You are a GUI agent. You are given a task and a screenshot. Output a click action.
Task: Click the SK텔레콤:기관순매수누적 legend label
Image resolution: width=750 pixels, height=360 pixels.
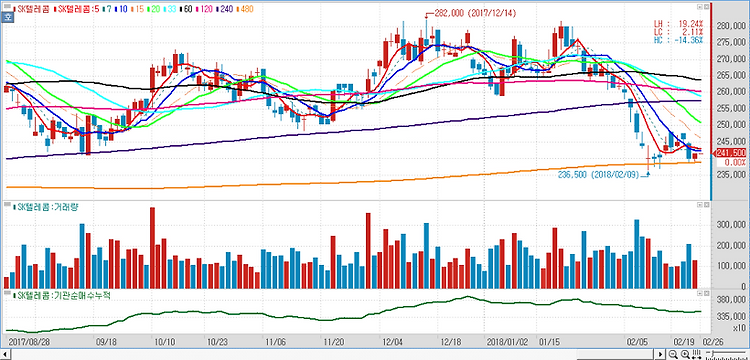pos(61,295)
